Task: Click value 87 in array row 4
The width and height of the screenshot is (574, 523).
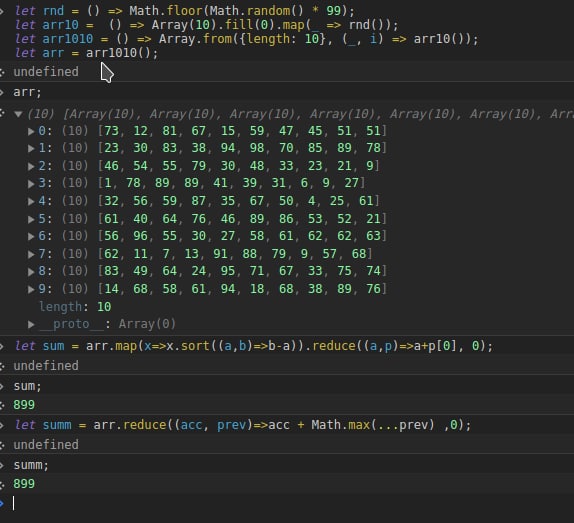Action: (x=199, y=201)
